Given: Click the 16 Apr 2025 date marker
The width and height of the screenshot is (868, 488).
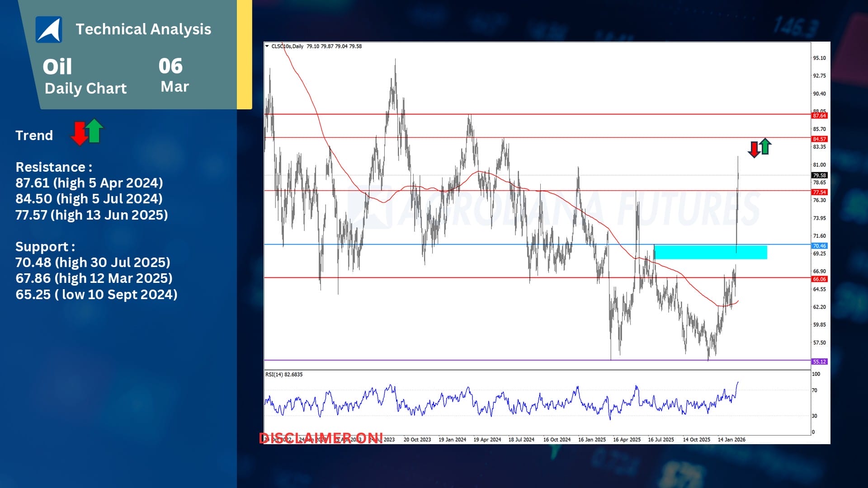Looking at the screenshot, I should click(x=627, y=440).
